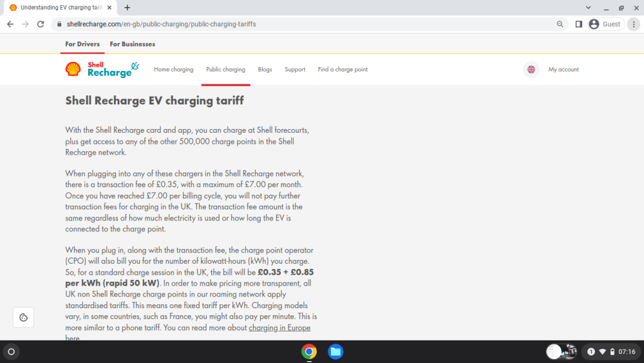Select the Understanding EV charging browser tab
The image size is (644, 363).
(61, 7)
